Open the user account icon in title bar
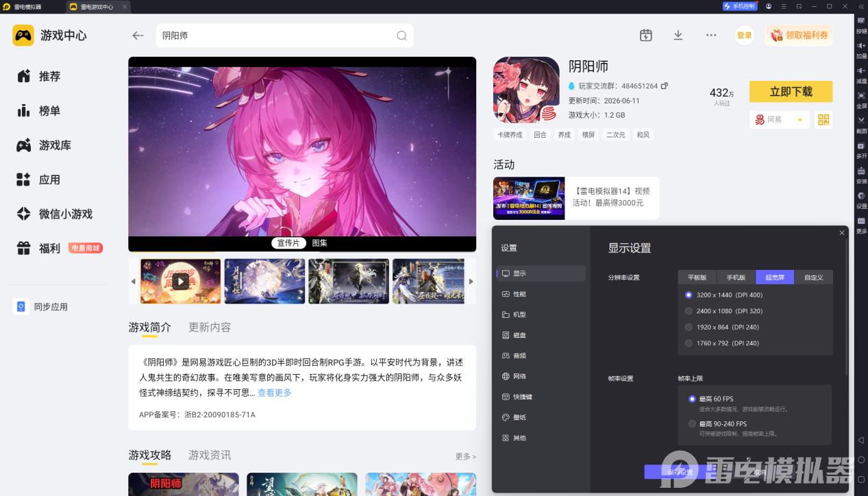This screenshot has width=868, height=496. 769,6
